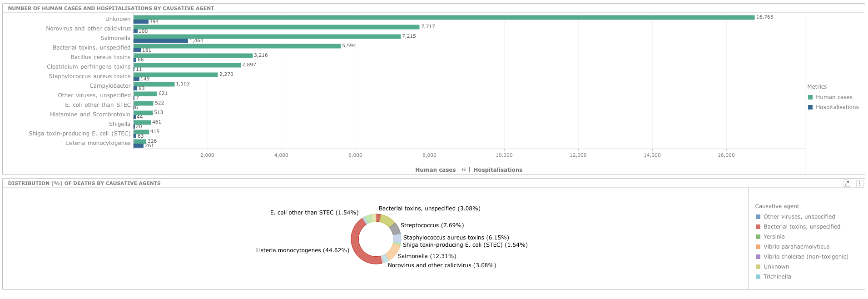Click the Listeria monocytogenes axis label
The height and width of the screenshot is (299, 868).
pyautogui.click(x=98, y=143)
